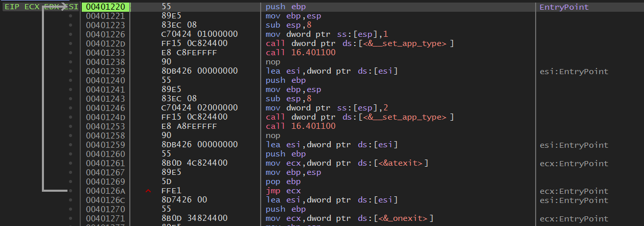Click ecx:EntryPoint comment at 00401271
Viewport: 644px width, 226px height.
tap(574, 218)
